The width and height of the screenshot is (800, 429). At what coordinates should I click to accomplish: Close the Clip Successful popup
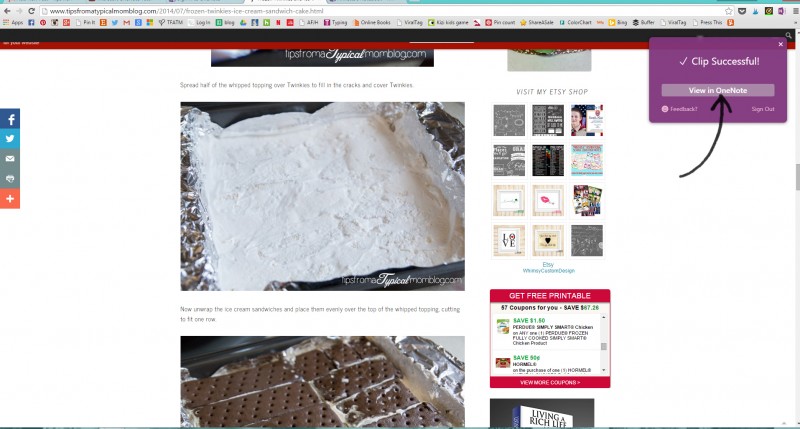click(781, 44)
